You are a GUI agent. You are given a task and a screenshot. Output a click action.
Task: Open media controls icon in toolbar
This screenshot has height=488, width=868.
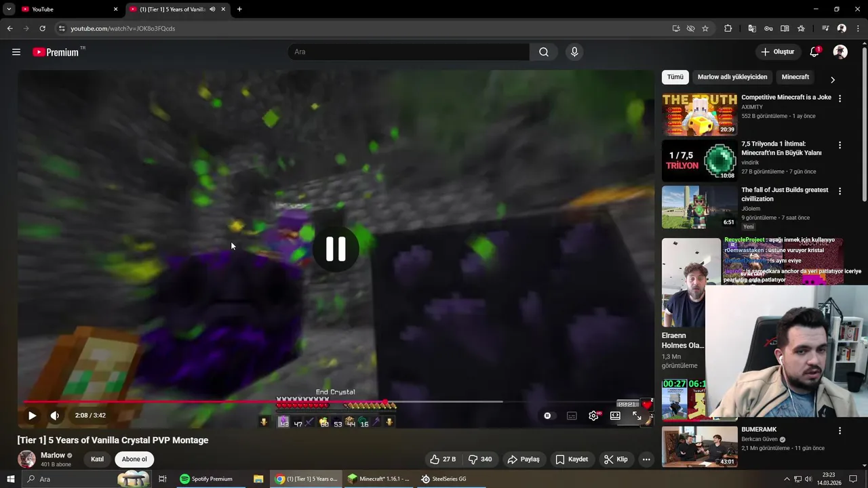[825, 28]
